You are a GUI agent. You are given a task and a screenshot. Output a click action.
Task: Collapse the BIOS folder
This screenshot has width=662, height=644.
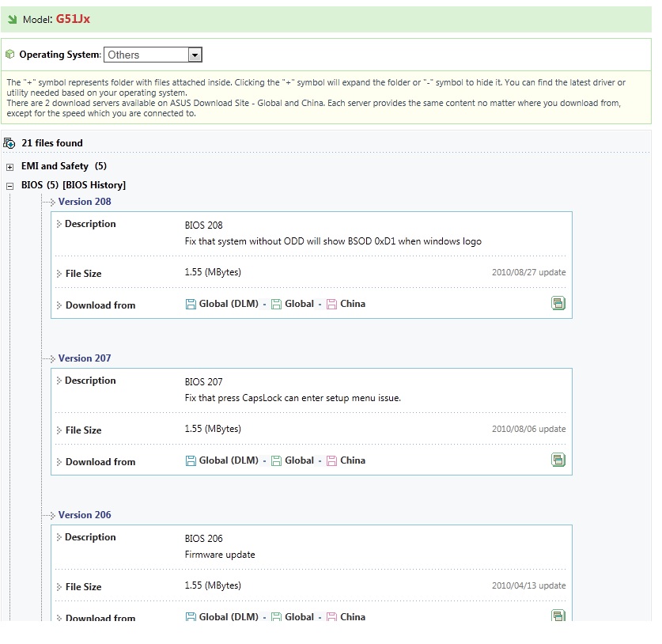9,186
